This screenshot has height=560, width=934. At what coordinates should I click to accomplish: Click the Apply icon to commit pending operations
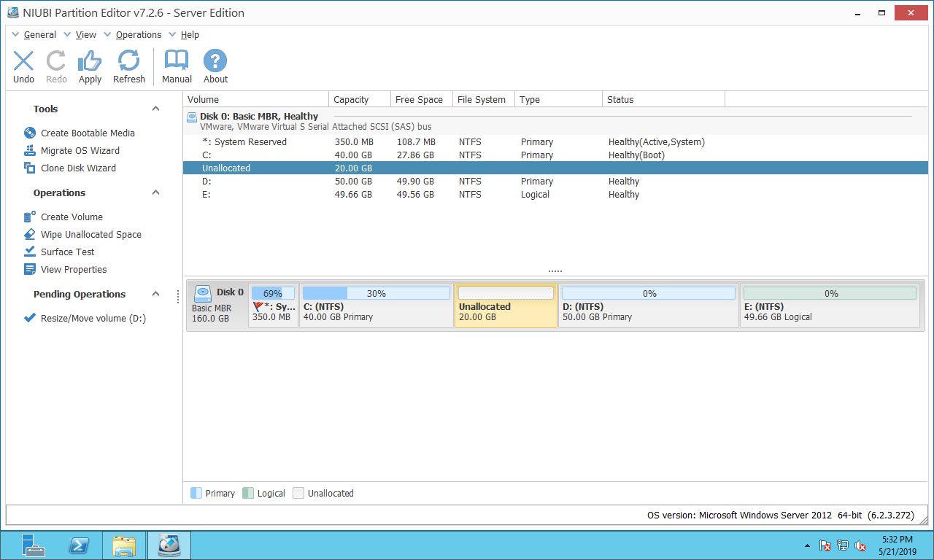click(x=90, y=66)
